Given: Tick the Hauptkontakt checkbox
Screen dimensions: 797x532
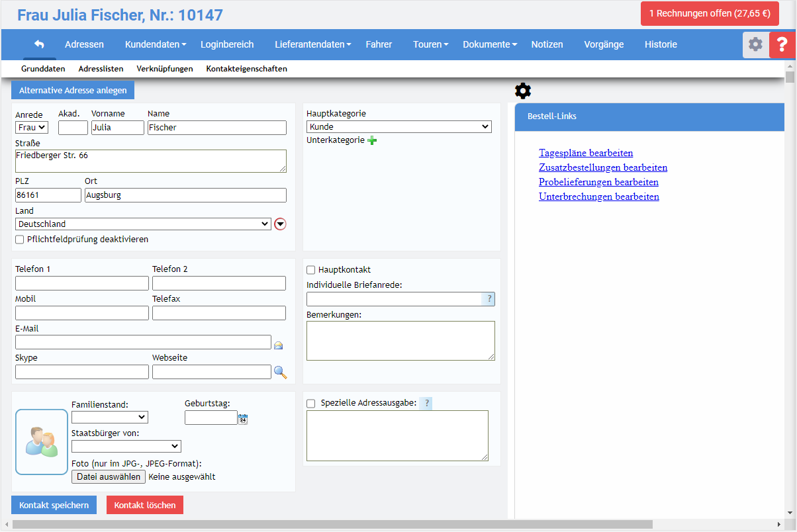Looking at the screenshot, I should (x=310, y=270).
